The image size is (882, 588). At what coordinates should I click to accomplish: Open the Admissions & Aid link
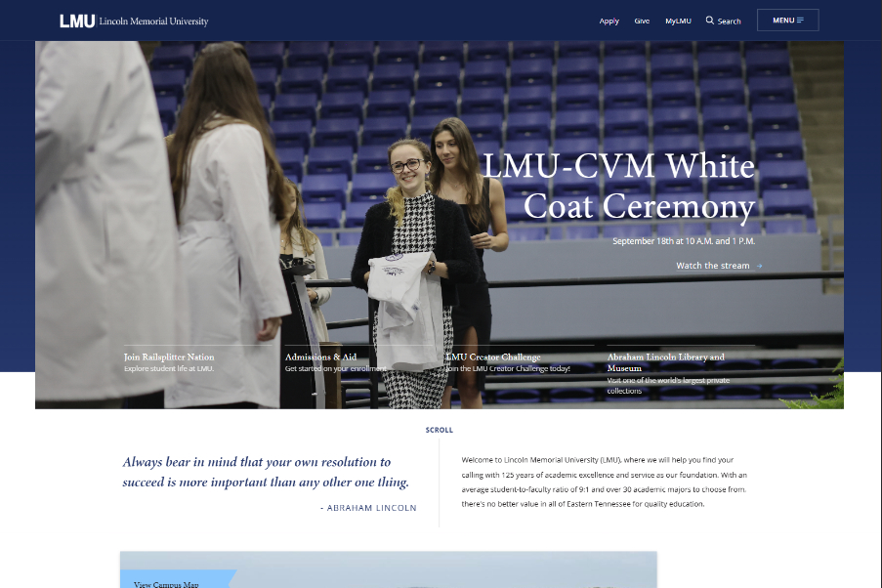(x=320, y=357)
